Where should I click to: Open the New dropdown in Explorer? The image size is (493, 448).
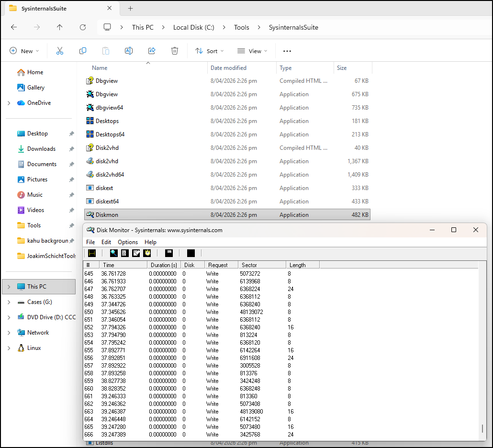tap(24, 51)
